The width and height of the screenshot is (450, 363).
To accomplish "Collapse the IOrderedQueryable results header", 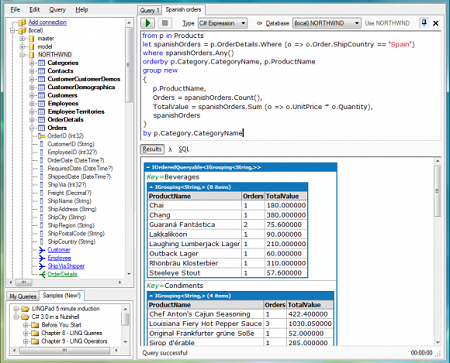I will (148, 167).
